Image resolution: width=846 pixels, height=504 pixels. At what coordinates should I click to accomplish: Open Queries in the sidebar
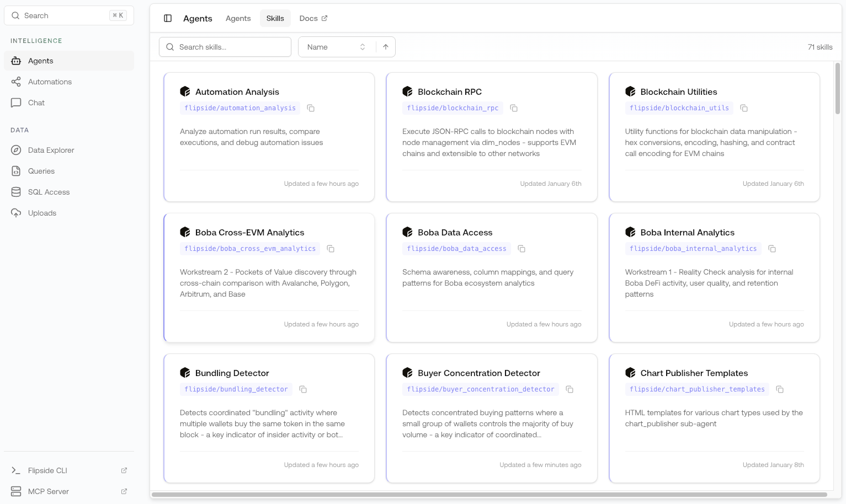click(69, 171)
